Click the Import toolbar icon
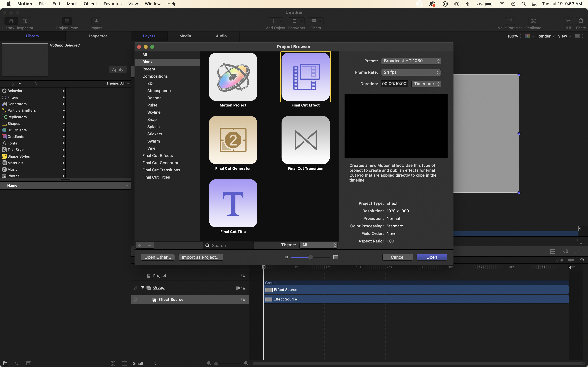588x367 pixels. click(96, 21)
